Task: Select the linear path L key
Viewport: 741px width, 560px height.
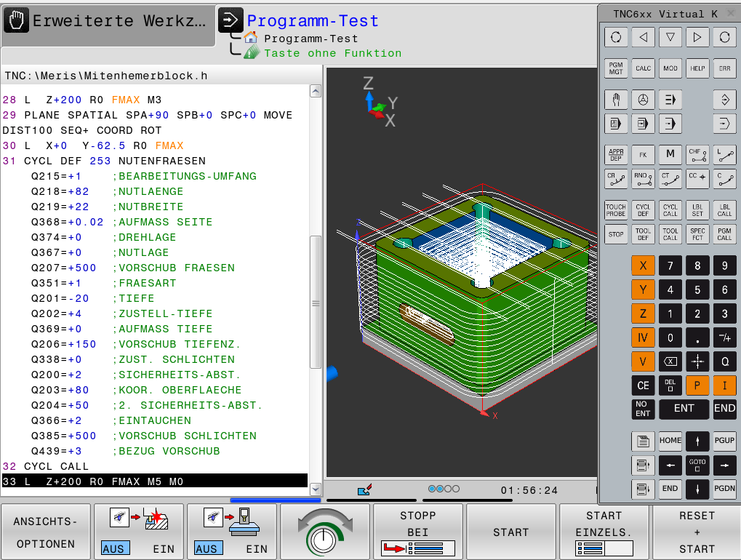Action: (724, 154)
